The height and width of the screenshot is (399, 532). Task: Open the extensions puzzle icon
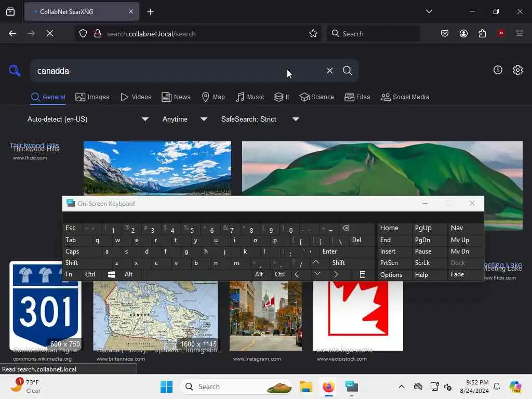click(x=482, y=33)
